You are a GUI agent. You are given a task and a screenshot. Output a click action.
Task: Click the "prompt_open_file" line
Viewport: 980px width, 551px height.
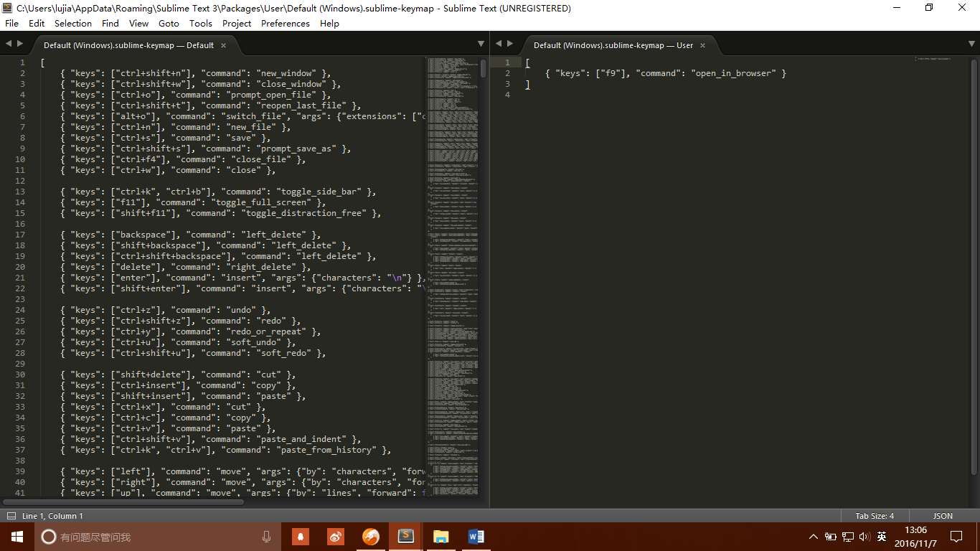pyautogui.click(x=195, y=95)
